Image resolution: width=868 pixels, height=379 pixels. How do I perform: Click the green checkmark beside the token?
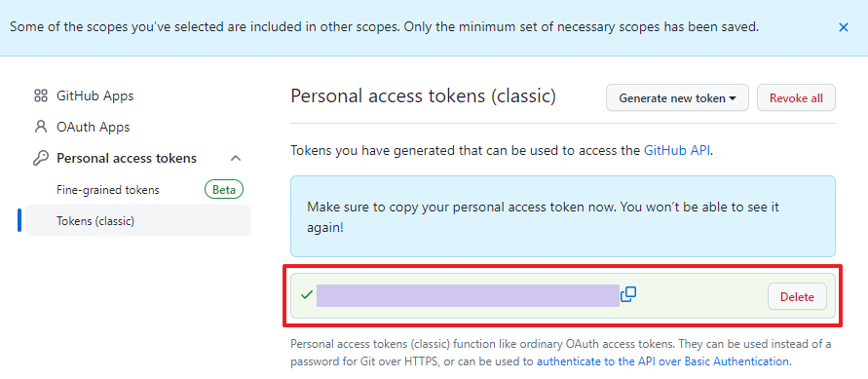click(x=306, y=295)
